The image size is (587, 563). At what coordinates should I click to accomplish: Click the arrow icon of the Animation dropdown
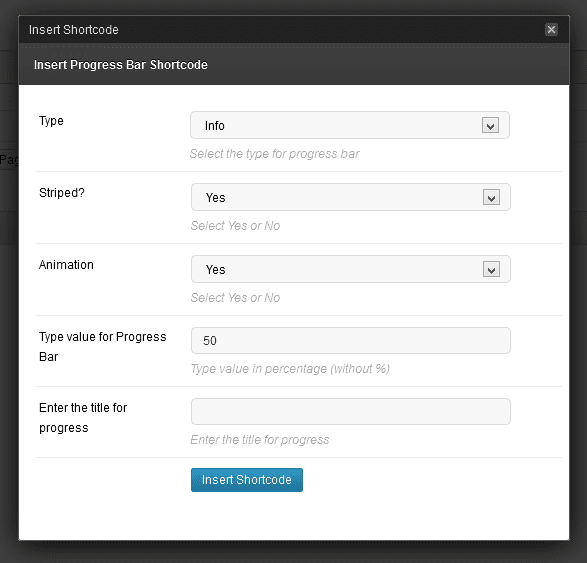[x=492, y=269]
